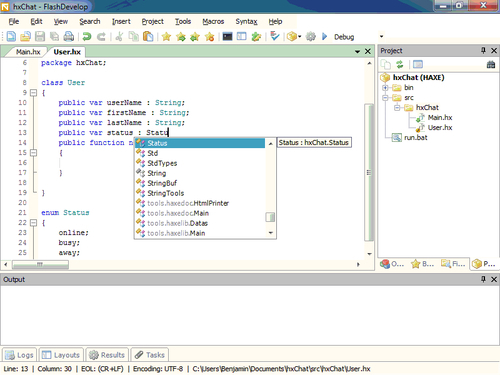Switch to the Main.hx editor tab
The image size is (500, 375).
tap(28, 52)
